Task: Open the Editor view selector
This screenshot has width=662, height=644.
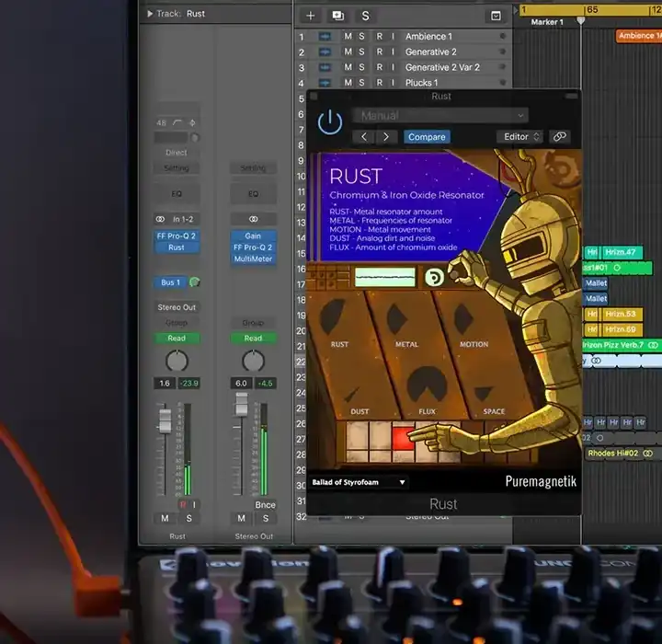Action: point(520,137)
